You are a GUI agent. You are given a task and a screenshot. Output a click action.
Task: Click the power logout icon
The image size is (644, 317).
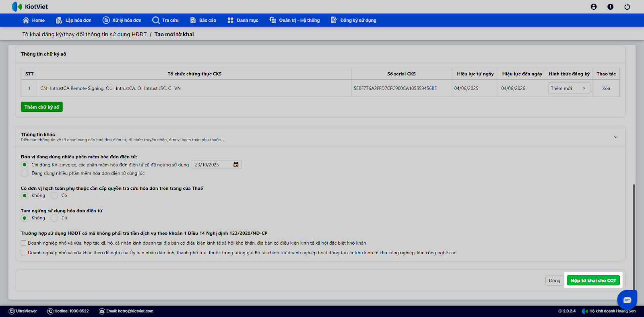point(627,7)
